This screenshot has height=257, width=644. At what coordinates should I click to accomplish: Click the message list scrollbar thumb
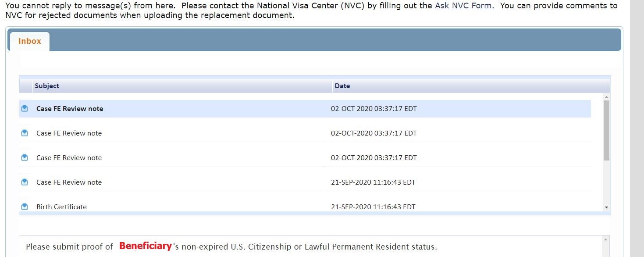[606, 130]
